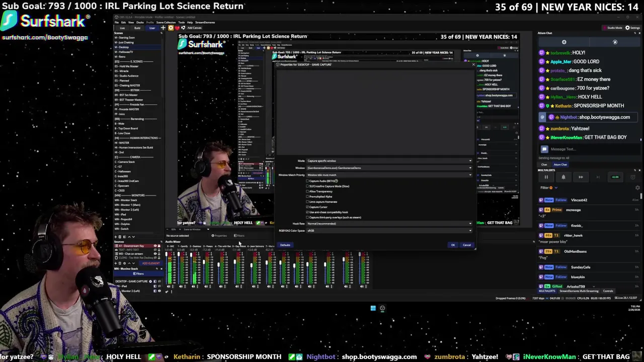Remove scene using the Scenes trash icon
The height and width of the screenshot is (362, 644).
120,237
